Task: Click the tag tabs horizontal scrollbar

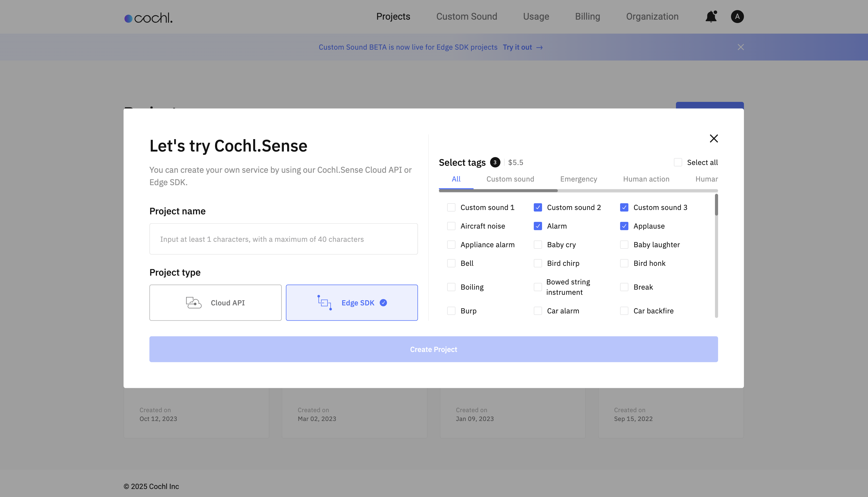Action: click(498, 191)
